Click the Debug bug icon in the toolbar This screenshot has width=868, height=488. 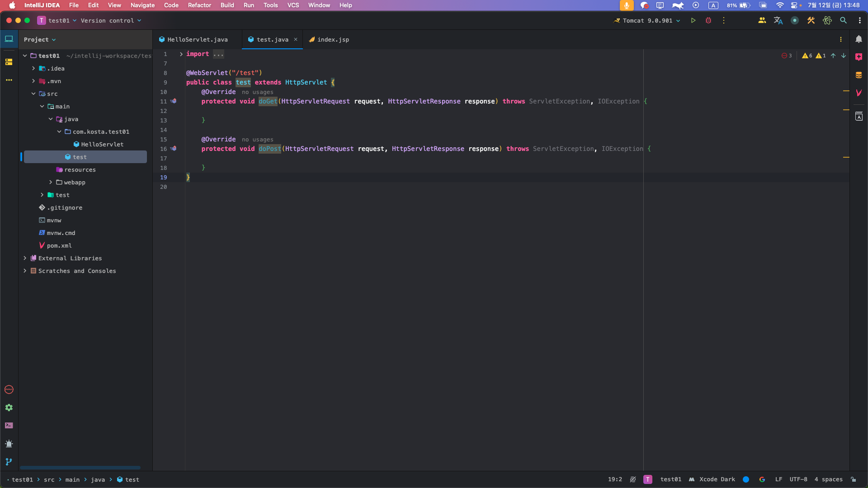708,21
